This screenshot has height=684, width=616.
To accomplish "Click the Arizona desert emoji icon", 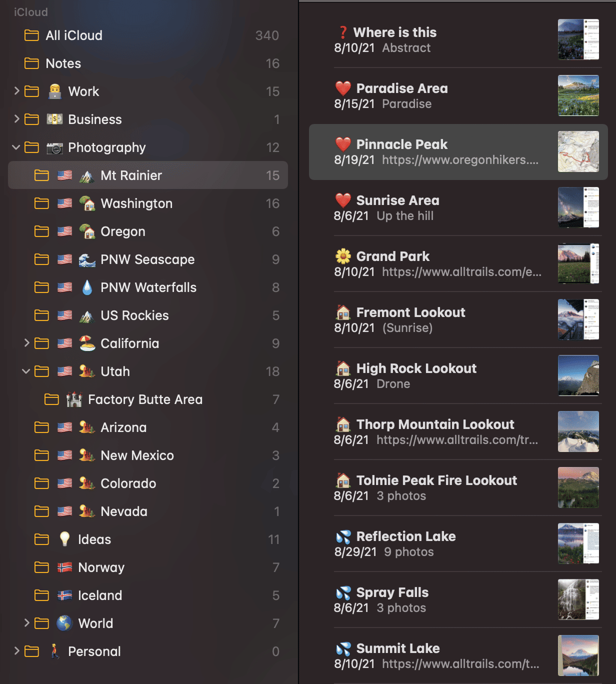I will coord(87,427).
